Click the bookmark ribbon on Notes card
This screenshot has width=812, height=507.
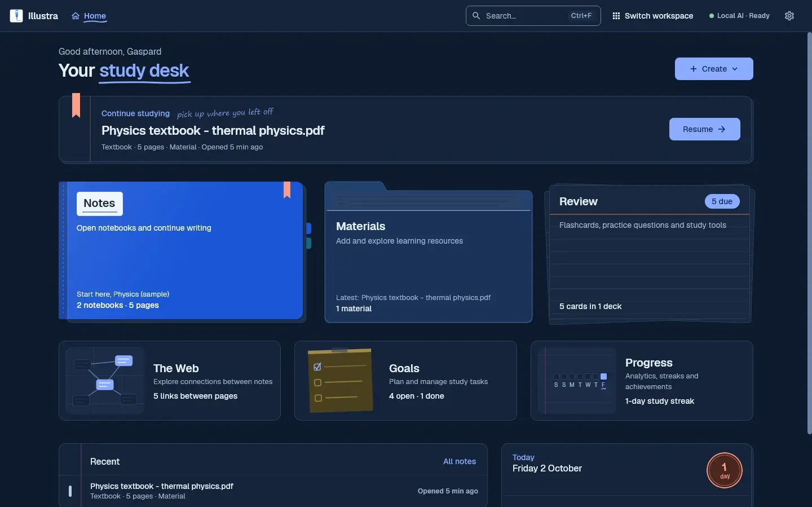tap(287, 190)
